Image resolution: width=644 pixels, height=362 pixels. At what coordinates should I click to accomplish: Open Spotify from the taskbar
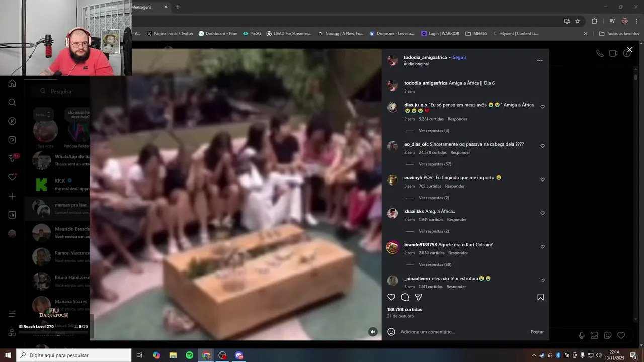click(189, 355)
